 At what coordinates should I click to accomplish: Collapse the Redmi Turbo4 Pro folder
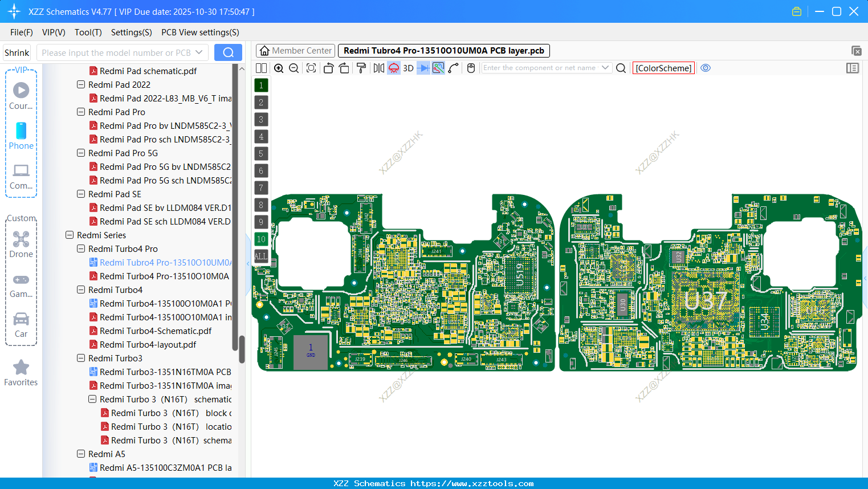click(x=80, y=248)
